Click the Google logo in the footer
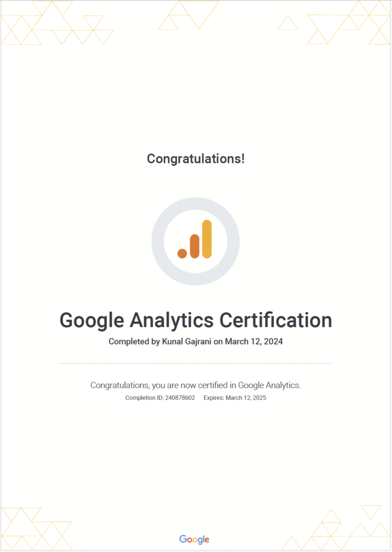The image size is (392, 552). (195, 539)
